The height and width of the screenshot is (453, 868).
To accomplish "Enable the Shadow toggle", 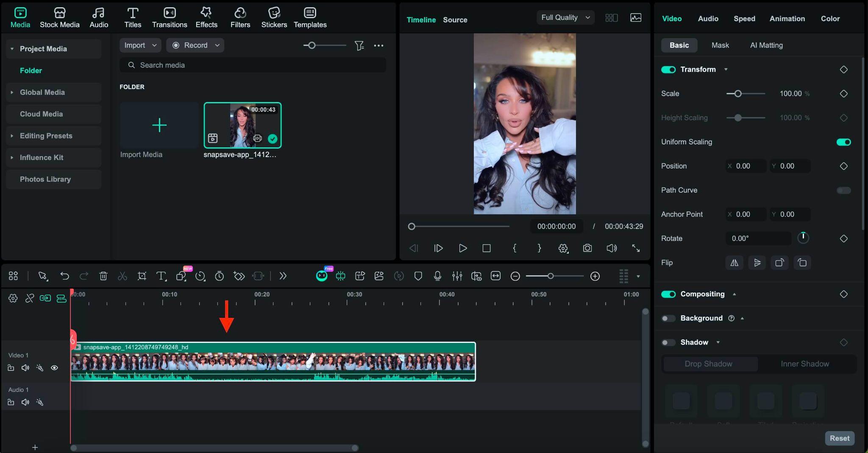I will (x=668, y=343).
